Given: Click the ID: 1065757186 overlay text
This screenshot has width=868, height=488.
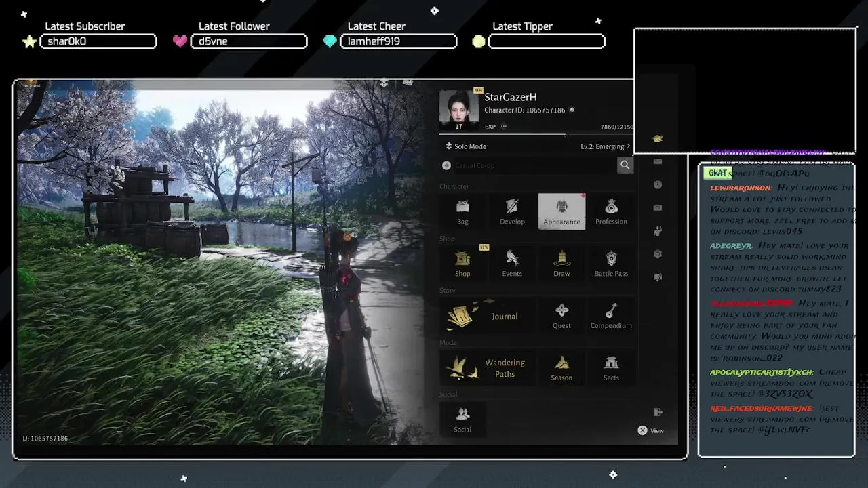Looking at the screenshot, I should tap(44, 439).
